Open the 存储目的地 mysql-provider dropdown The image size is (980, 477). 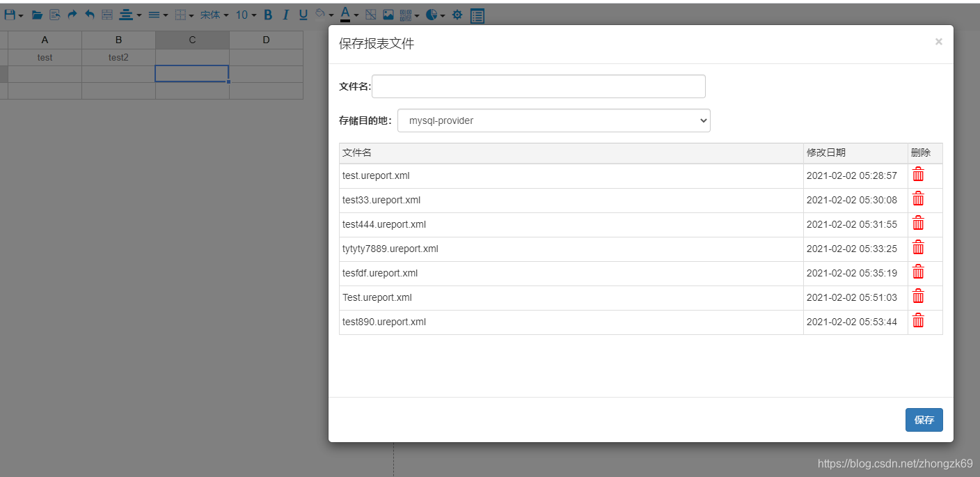point(554,120)
